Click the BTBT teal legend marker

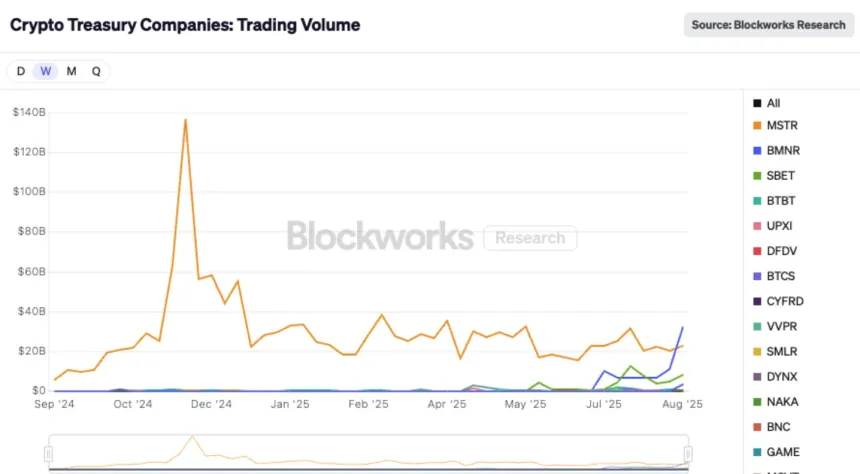(759, 201)
